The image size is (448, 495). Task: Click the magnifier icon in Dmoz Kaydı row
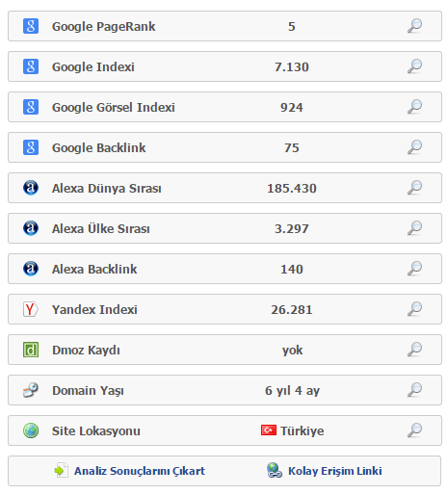click(x=414, y=350)
